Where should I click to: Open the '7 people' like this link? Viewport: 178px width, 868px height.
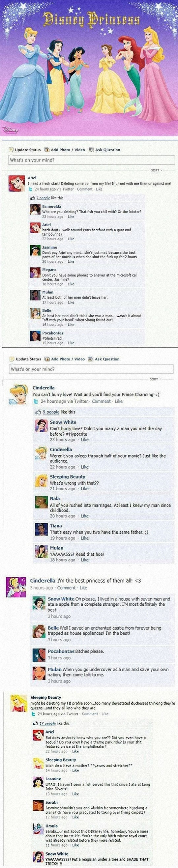pyautogui.click(x=43, y=198)
